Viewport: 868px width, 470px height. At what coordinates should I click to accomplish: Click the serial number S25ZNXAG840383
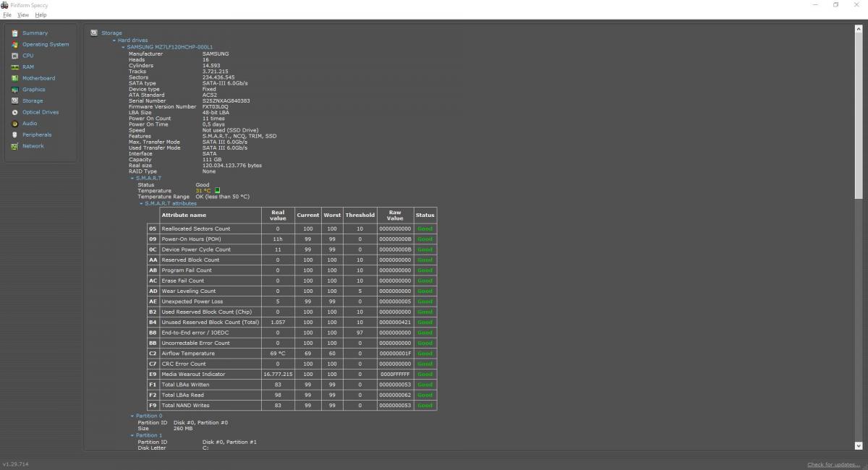pos(226,101)
